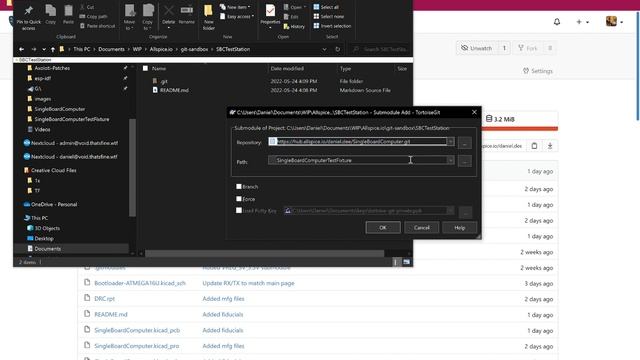640x360 pixels.
Task: Select 3D Objects under This PC
Action: (x=47, y=228)
